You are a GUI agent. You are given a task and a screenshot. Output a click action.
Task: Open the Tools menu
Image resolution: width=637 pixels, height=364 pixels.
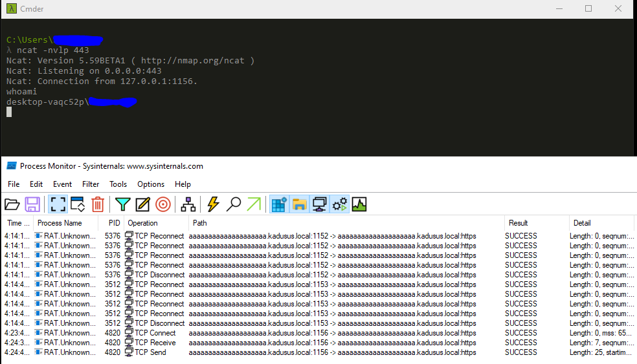118,184
